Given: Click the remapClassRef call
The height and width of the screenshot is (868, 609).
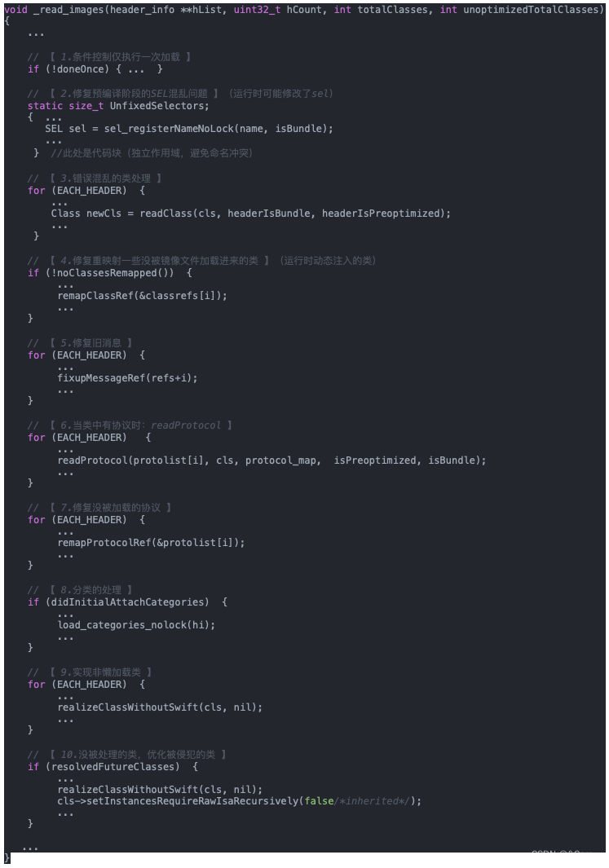Looking at the screenshot, I should [95, 296].
